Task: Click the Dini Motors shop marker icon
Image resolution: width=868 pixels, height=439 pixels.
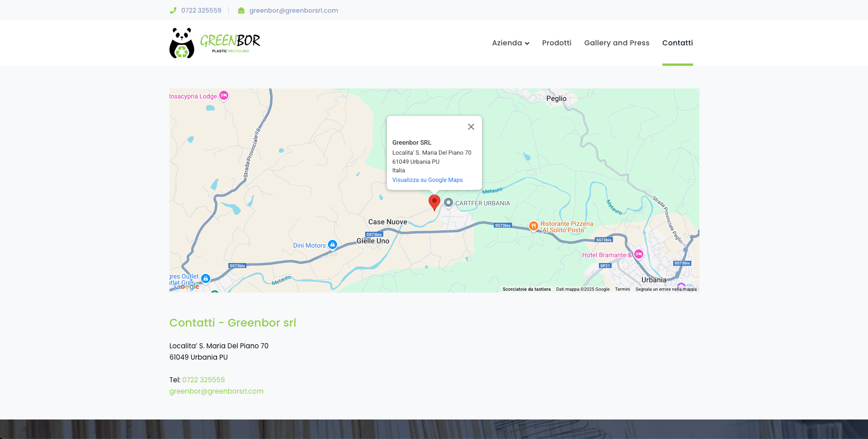Action: [333, 245]
